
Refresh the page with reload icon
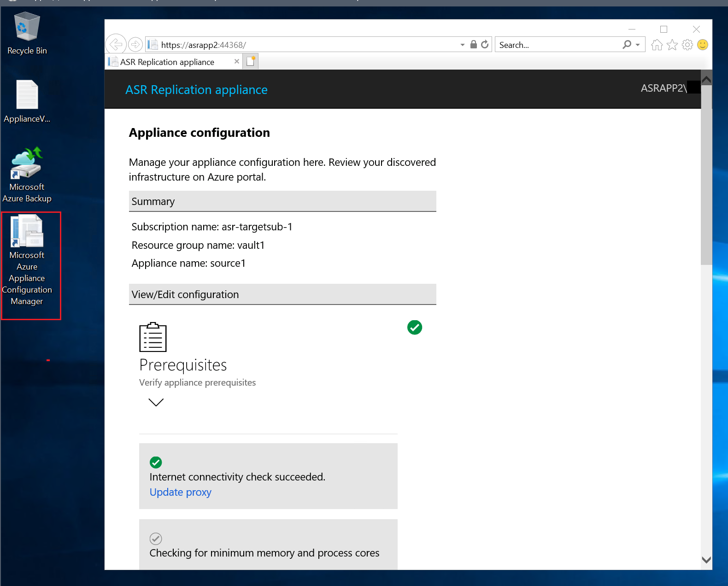click(x=485, y=45)
